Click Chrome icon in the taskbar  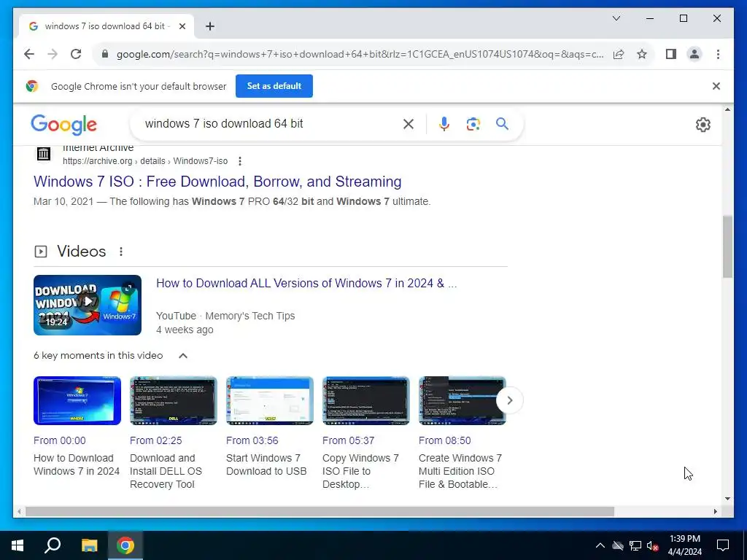click(x=125, y=545)
